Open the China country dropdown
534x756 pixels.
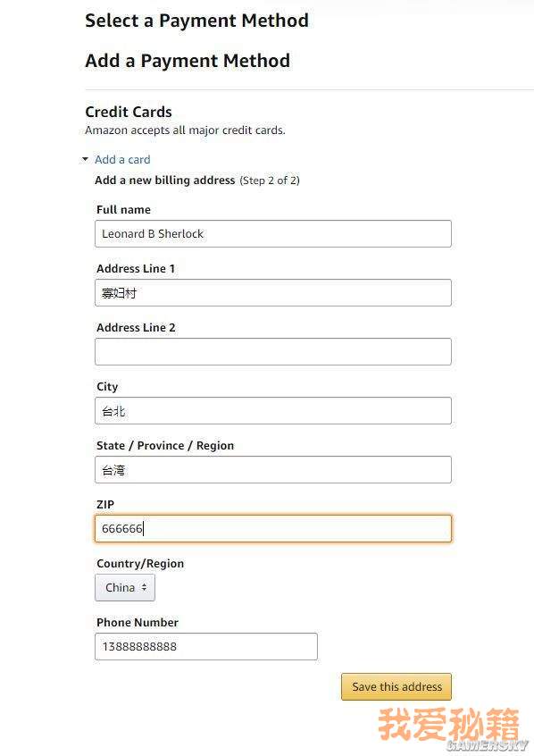pos(125,587)
